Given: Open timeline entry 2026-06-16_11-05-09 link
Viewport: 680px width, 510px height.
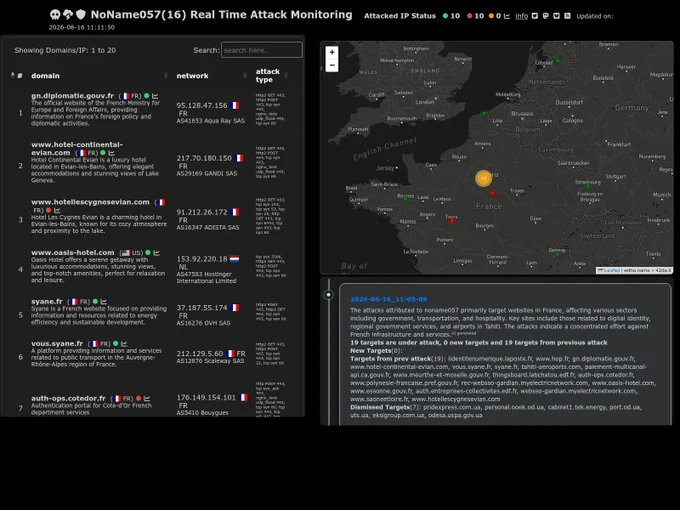Looking at the screenshot, I should [389, 299].
